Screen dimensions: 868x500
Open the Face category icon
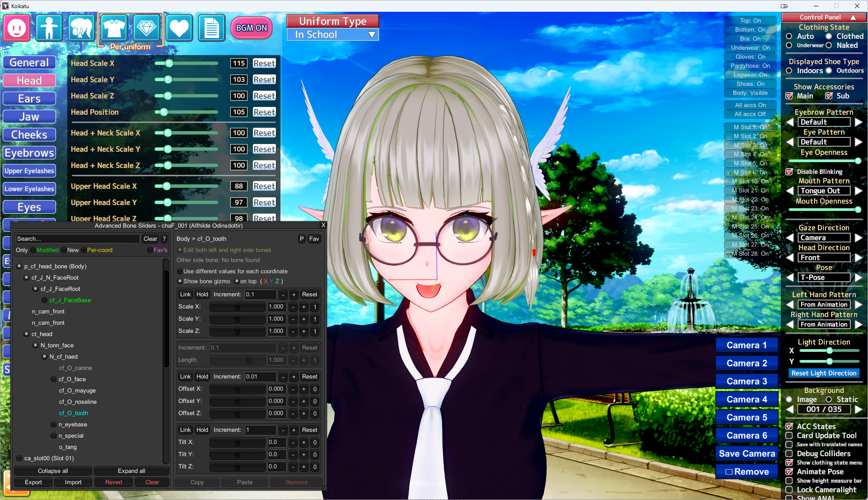(x=17, y=28)
